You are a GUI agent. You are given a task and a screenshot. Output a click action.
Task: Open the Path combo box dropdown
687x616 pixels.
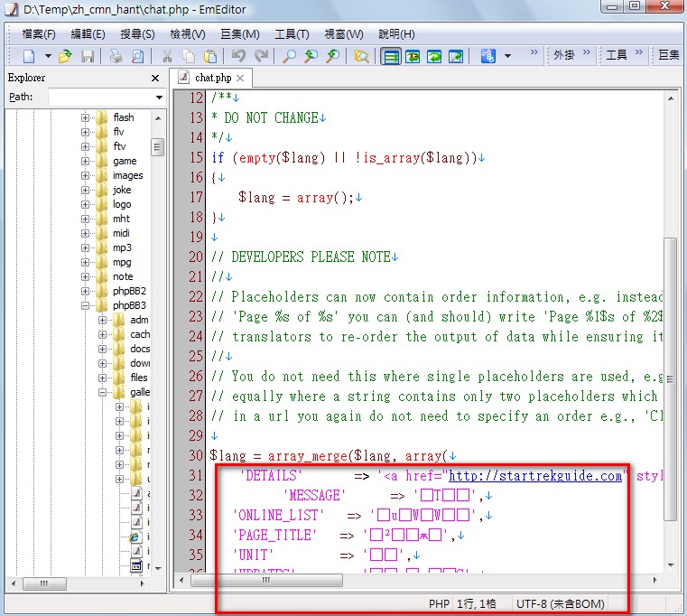(x=159, y=97)
